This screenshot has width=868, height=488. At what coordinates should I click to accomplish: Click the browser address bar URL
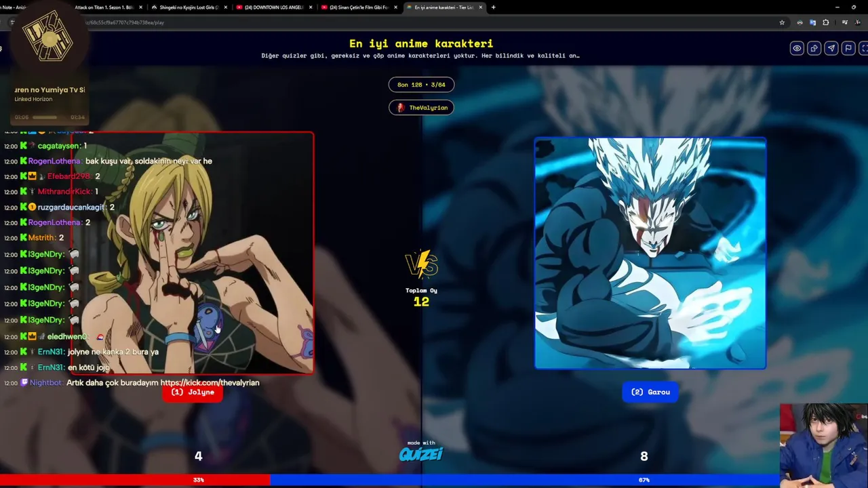(x=125, y=22)
